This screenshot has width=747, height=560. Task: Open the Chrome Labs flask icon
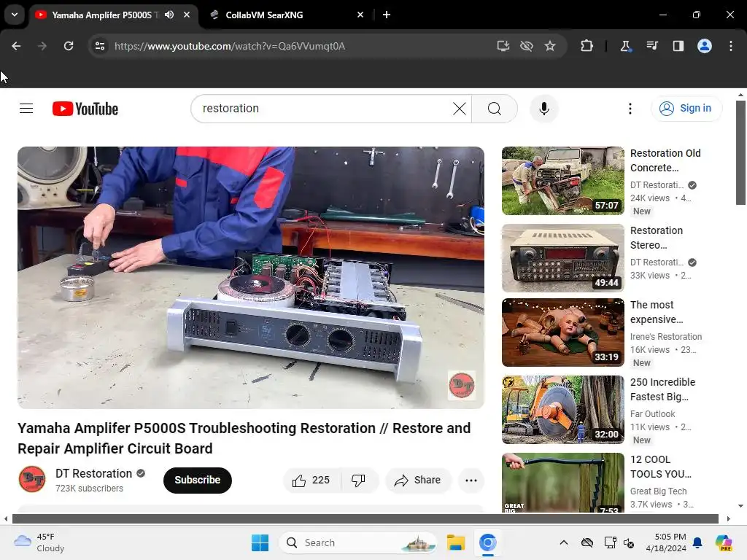point(625,46)
